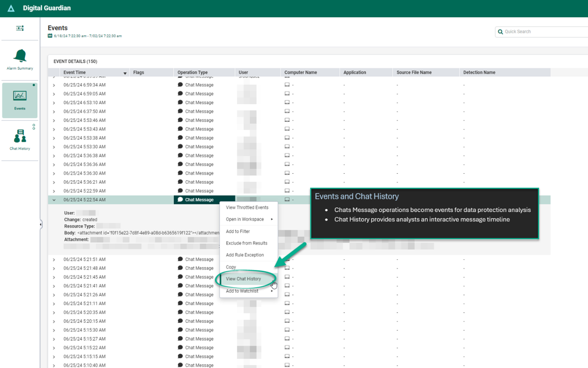Select Chat Message text in 6:53:10 AM row
588x368 pixels.
point(199,103)
